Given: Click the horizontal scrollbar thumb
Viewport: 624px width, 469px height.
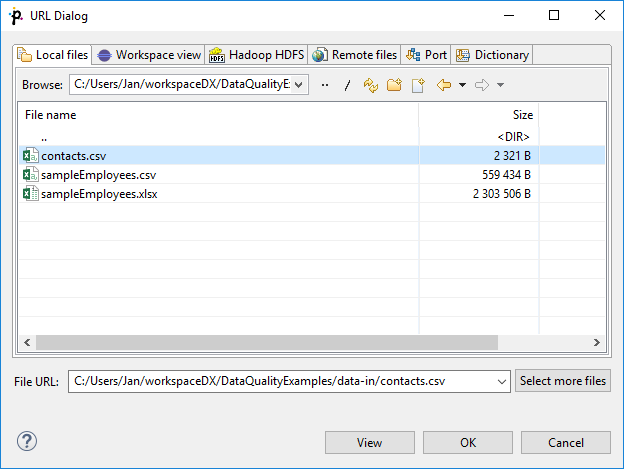Looking at the screenshot, I should coord(267,342).
